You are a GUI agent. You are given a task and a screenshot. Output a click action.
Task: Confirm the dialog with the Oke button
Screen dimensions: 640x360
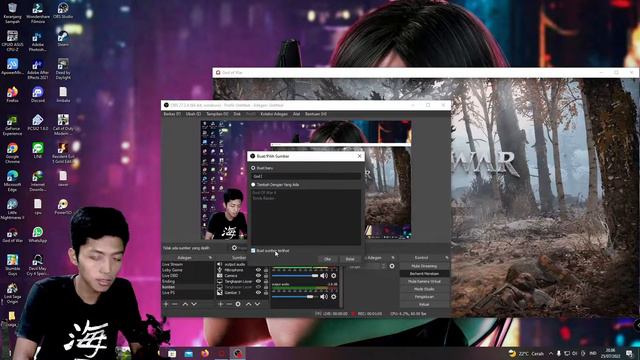pyautogui.click(x=327, y=259)
